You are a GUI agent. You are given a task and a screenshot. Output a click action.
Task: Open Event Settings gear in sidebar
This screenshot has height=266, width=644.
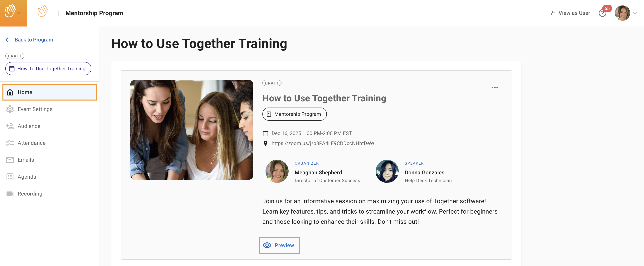pyautogui.click(x=10, y=109)
